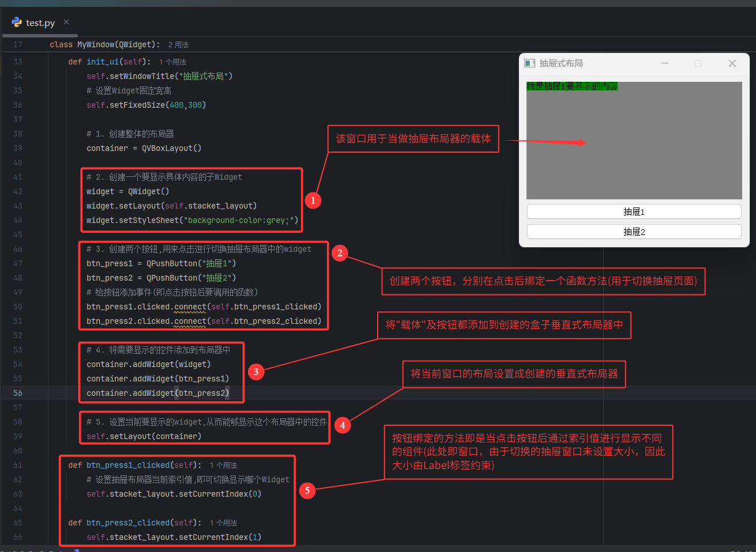
Task: Click the container.addWidget(widget) line
Action: coord(149,364)
